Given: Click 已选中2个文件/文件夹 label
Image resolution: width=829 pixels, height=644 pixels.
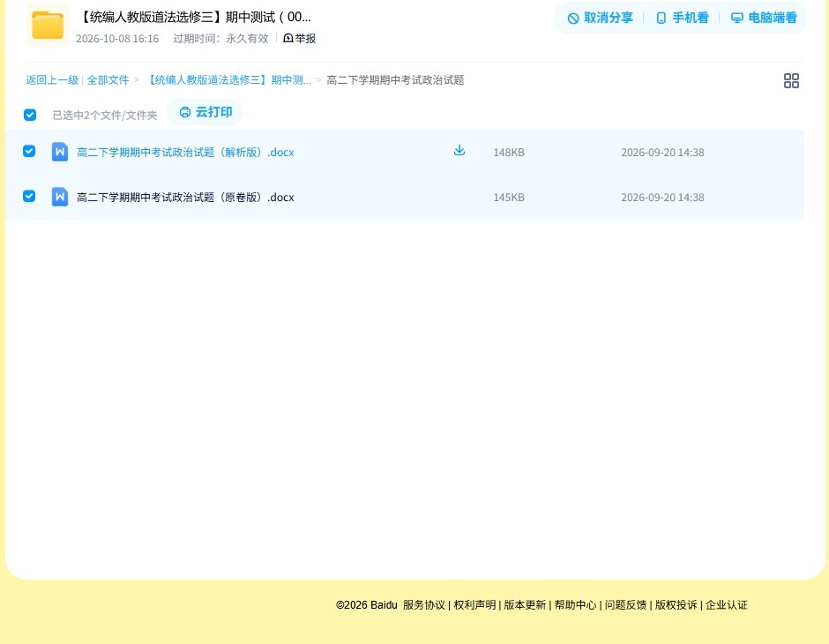Looking at the screenshot, I should click(105, 116).
